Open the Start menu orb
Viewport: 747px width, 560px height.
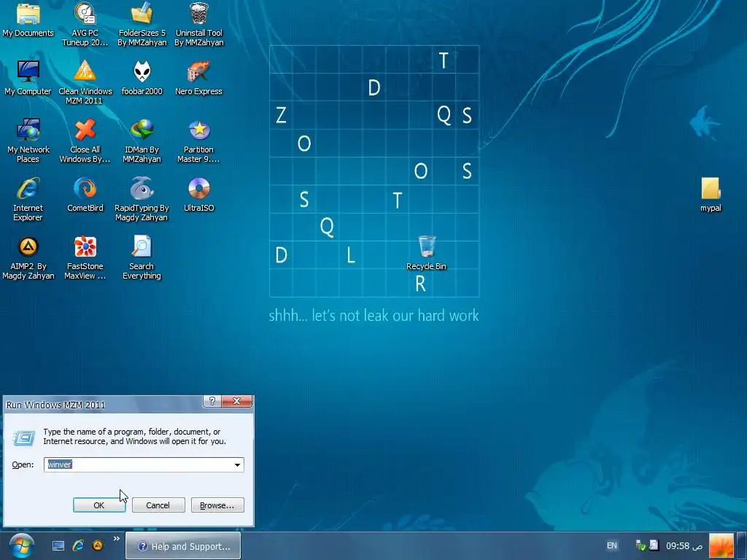click(21, 545)
